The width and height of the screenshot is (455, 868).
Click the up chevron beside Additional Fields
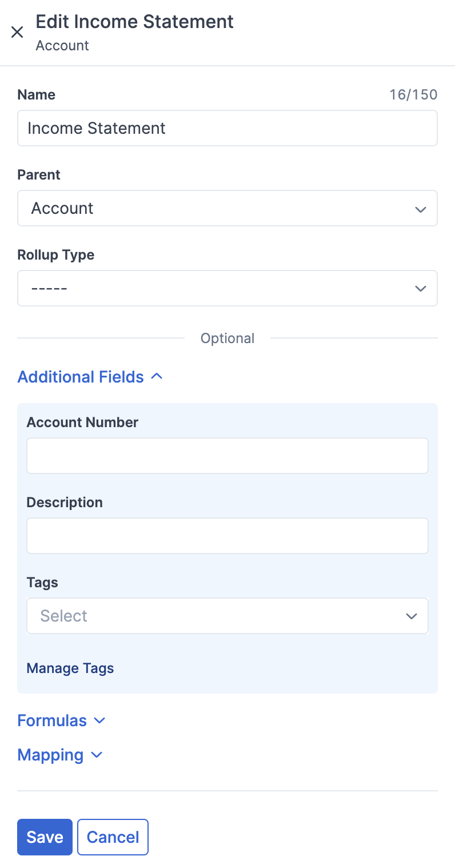coord(157,377)
